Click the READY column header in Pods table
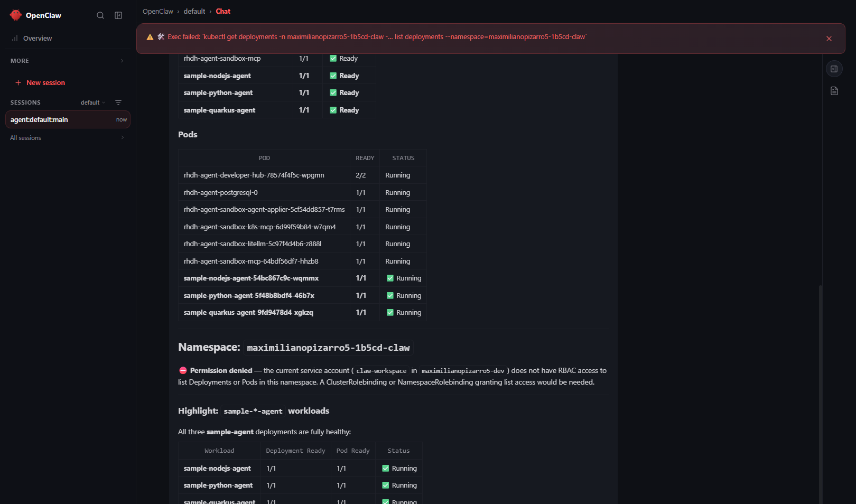The height and width of the screenshot is (504, 856). tap(365, 158)
